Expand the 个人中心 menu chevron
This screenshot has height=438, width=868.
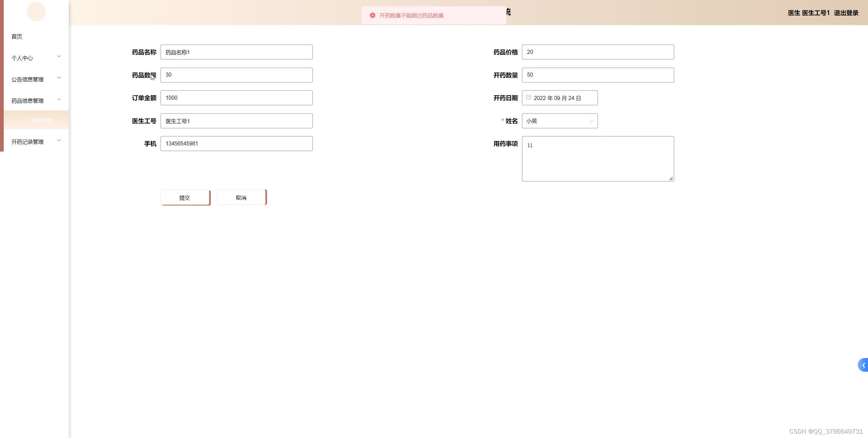59,56
